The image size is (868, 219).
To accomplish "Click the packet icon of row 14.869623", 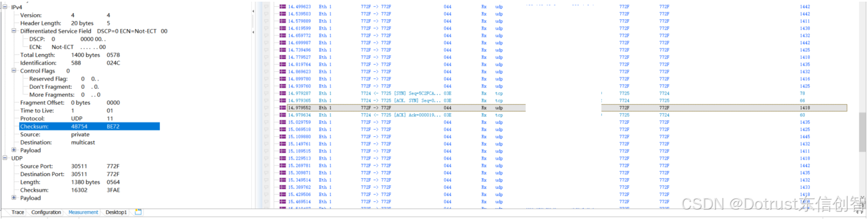I will tap(283, 71).
